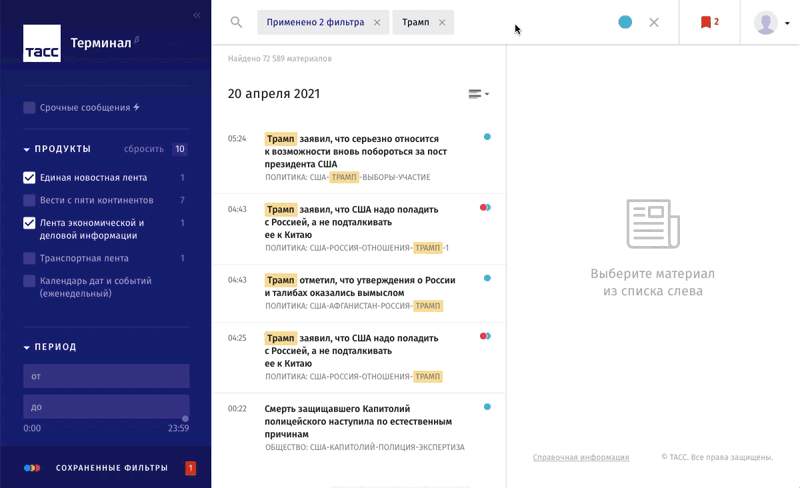The height and width of the screenshot is (488, 800).
Task: Click the '05:24' timestamp
Action: coord(237,138)
